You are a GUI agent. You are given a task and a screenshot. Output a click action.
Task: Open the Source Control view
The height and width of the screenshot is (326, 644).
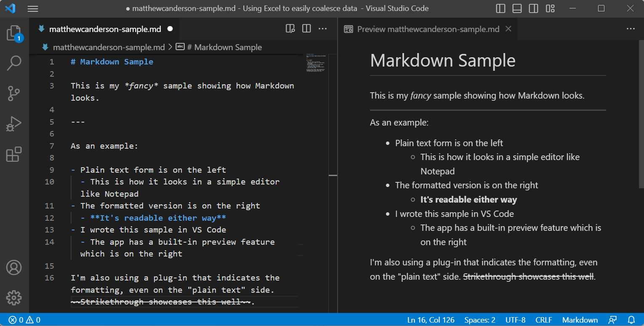click(x=14, y=94)
